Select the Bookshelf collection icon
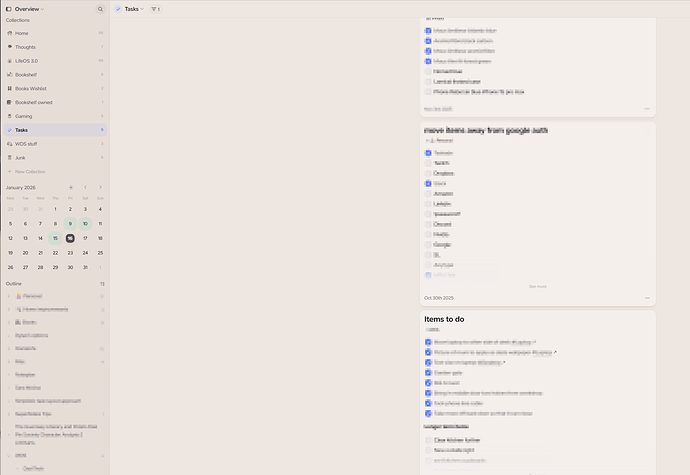The width and height of the screenshot is (690, 475). click(x=10, y=74)
